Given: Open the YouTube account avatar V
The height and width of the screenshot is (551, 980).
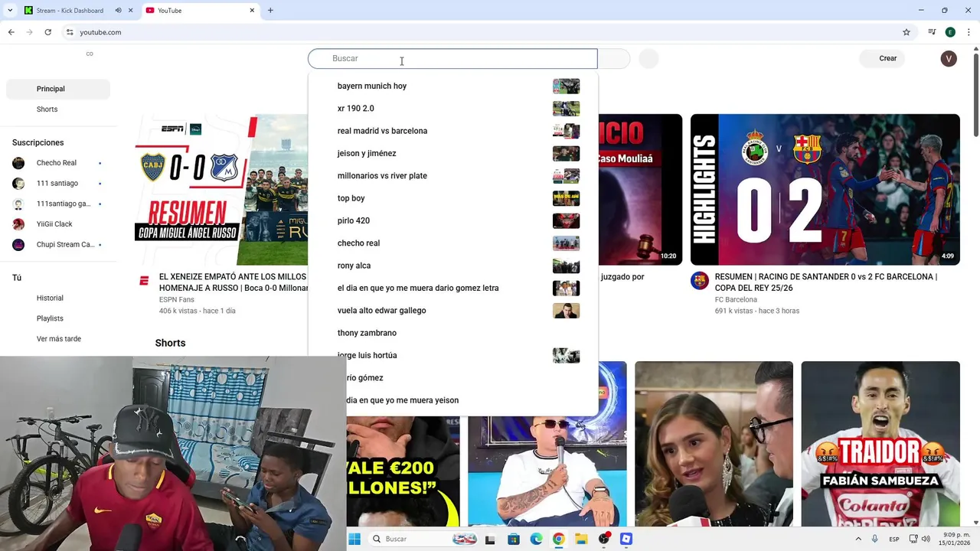Looking at the screenshot, I should coord(949,58).
